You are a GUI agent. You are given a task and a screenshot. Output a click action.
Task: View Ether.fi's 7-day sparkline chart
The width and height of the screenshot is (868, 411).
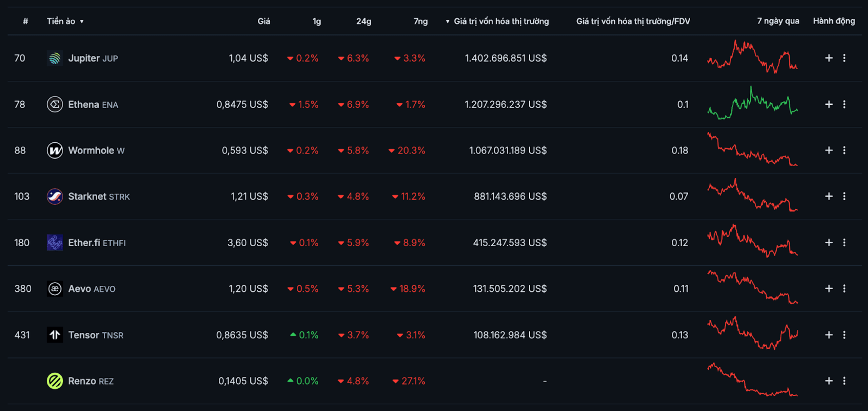point(753,241)
